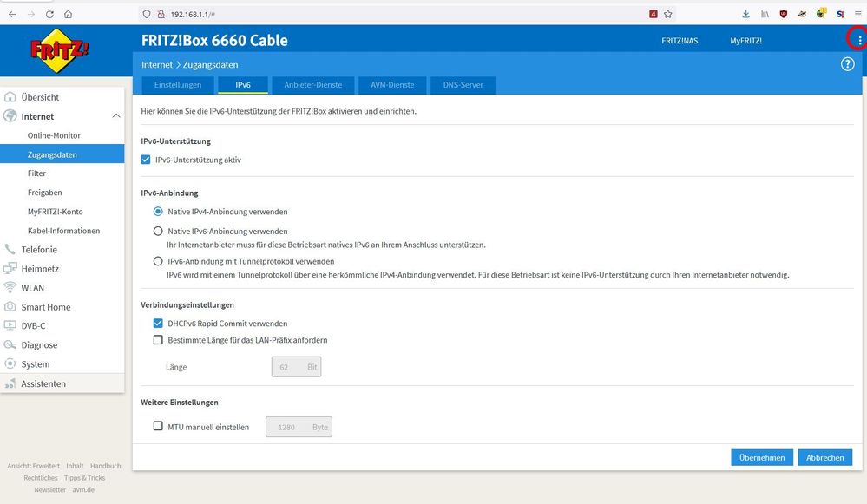Open the Rechtliches footer link
Viewport: 867px width, 504px height.
41,478
